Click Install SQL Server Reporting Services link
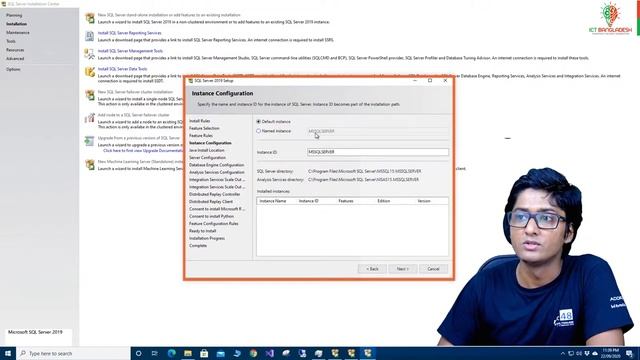640x360 pixels. click(129, 33)
